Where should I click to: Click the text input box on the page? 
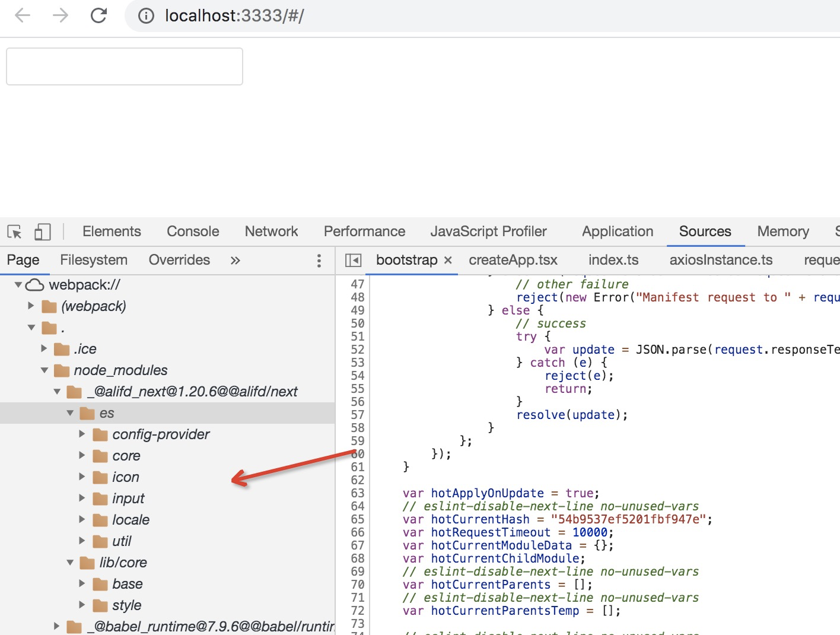[124, 66]
